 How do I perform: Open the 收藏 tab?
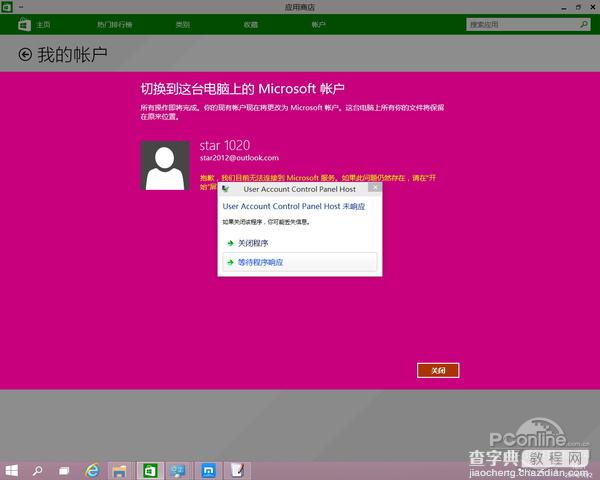(251, 25)
